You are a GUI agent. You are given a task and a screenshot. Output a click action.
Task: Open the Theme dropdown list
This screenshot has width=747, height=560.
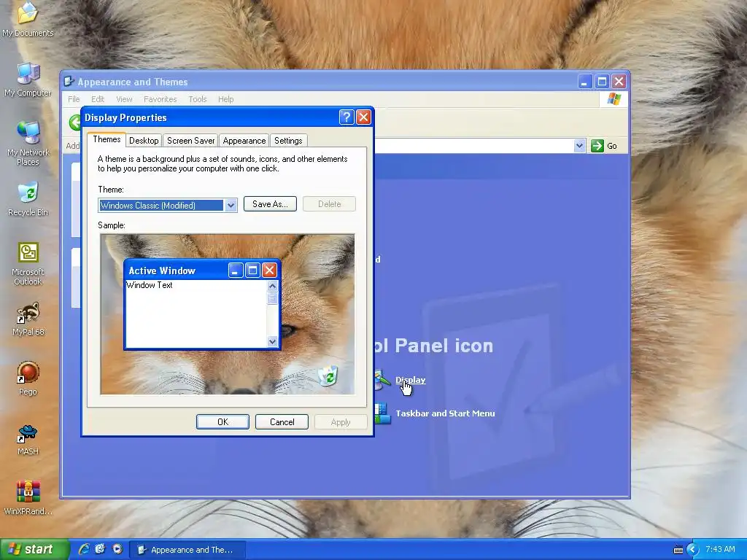click(x=231, y=205)
